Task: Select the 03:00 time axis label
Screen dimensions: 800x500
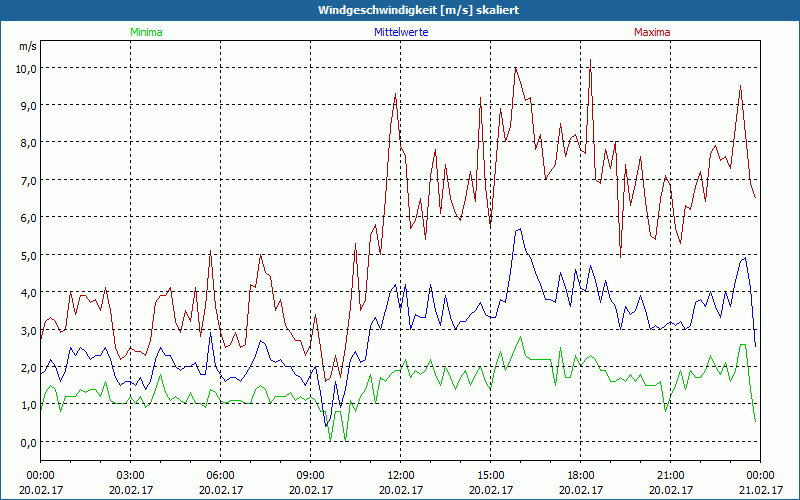Action: coord(130,475)
